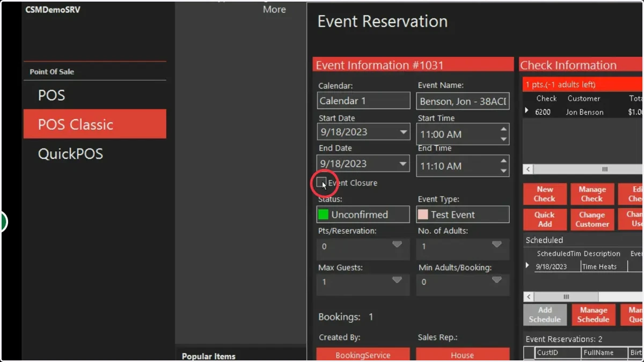This screenshot has width=644, height=362.
Task: Edit the Event Name field
Action: coord(463,101)
